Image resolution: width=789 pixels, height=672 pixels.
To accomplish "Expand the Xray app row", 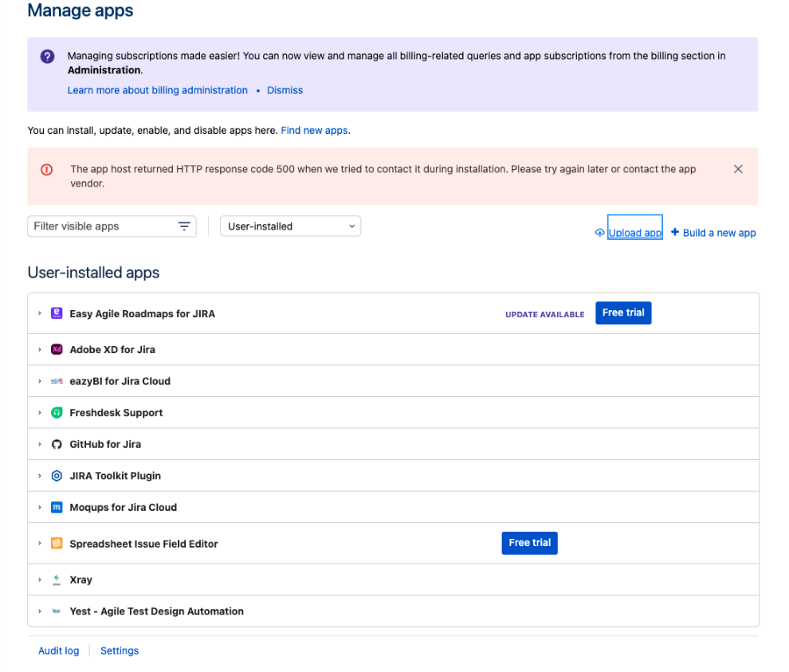I will (40, 580).
